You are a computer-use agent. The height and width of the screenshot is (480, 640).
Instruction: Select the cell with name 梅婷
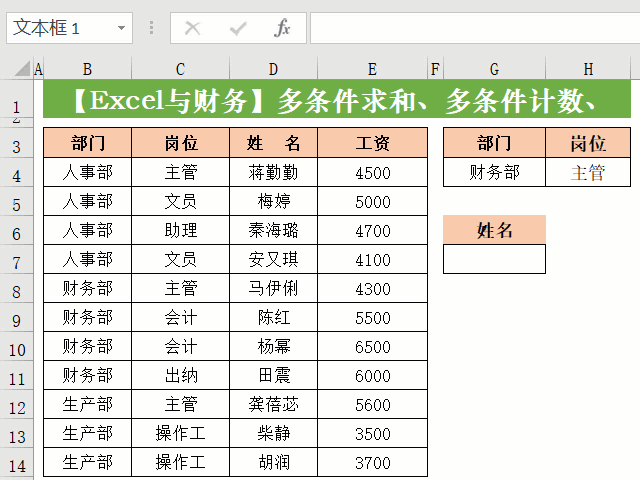click(273, 201)
